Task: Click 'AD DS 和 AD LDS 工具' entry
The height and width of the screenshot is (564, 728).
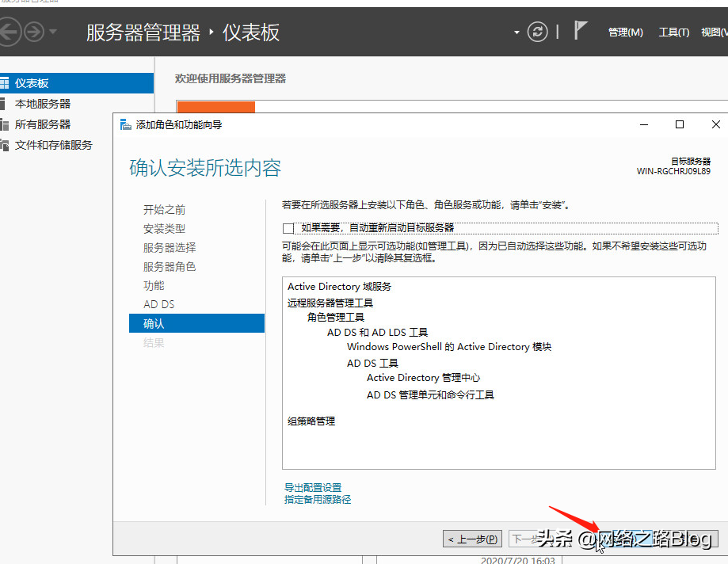Action: point(377,333)
